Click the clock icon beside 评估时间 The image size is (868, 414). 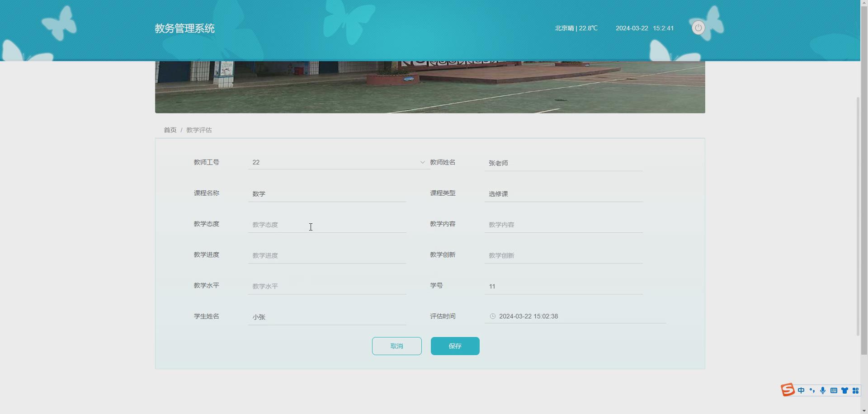click(492, 316)
